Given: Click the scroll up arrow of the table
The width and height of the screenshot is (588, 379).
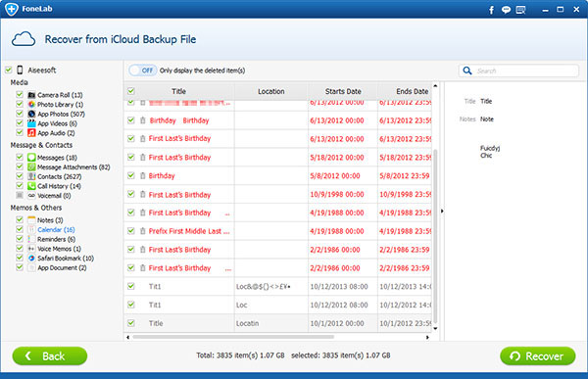Looking at the screenshot, I should coord(435,86).
